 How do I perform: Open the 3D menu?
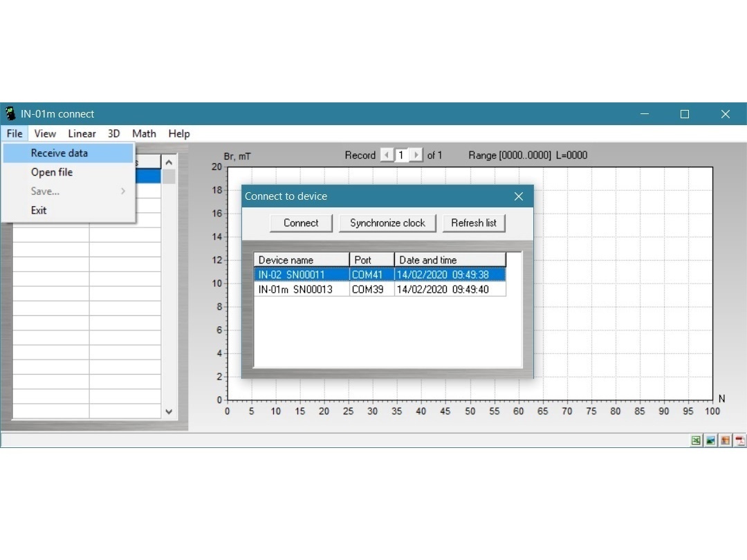[113, 133]
